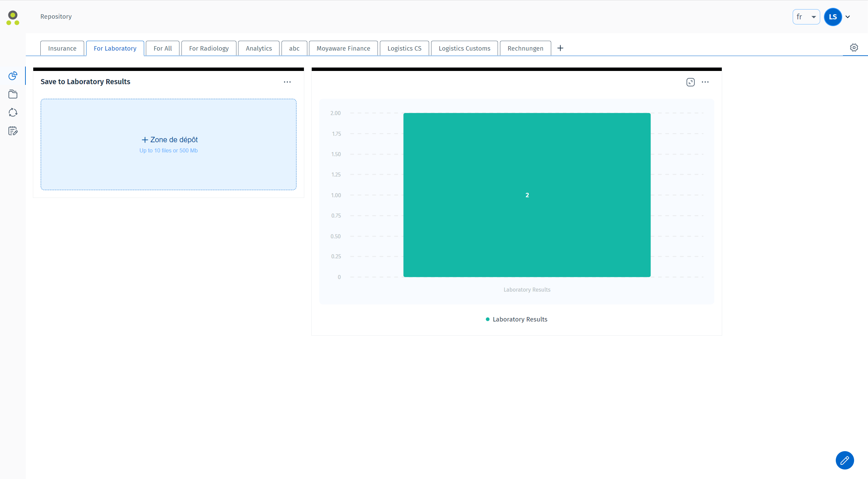Select the Logistics Customs tab

point(464,48)
